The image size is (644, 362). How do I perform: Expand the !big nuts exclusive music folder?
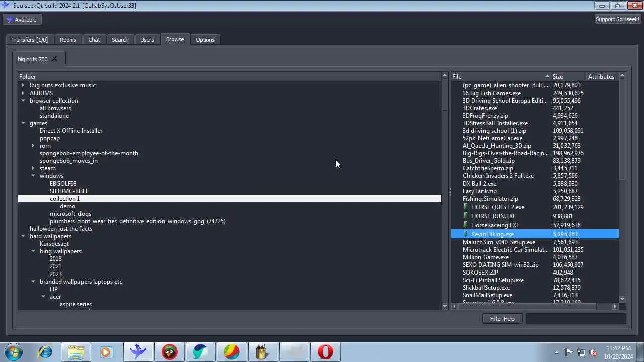tap(23, 85)
